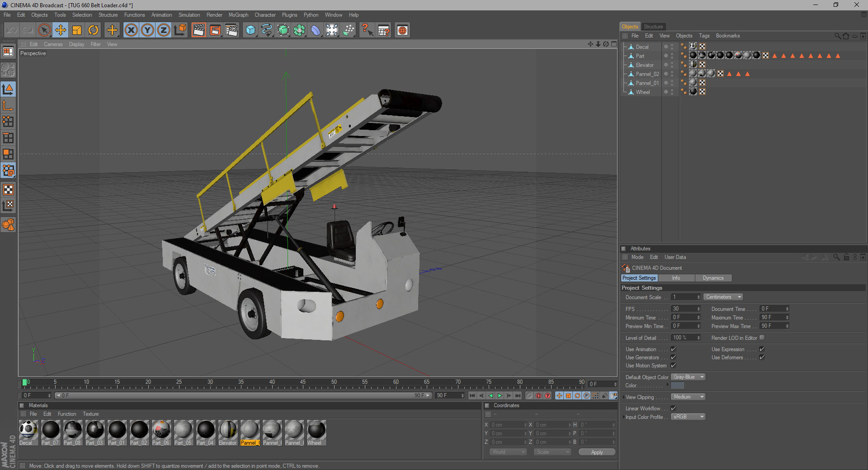Add a HyperNURBS generator object

pos(283,30)
